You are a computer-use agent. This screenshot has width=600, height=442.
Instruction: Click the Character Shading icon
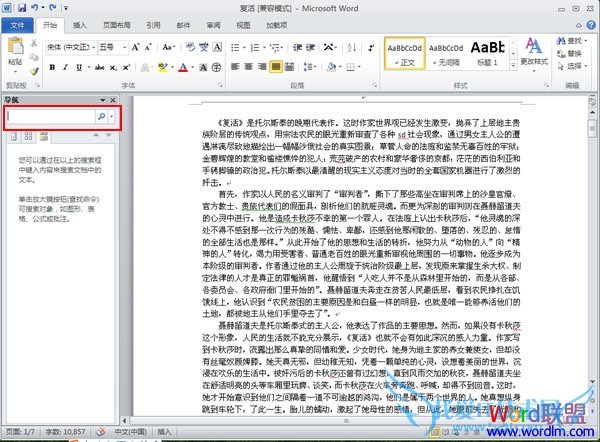(x=204, y=67)
